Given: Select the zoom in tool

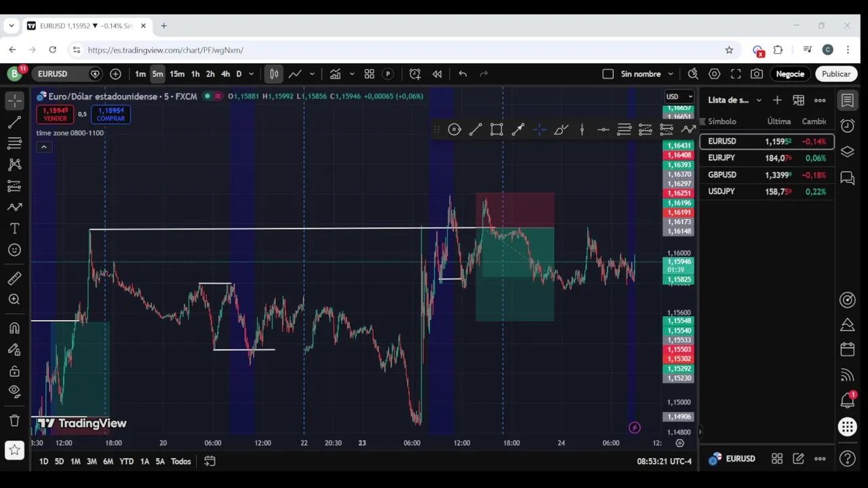Looking at the screenshot, I should pyautogui.click(x=14, y=300).
